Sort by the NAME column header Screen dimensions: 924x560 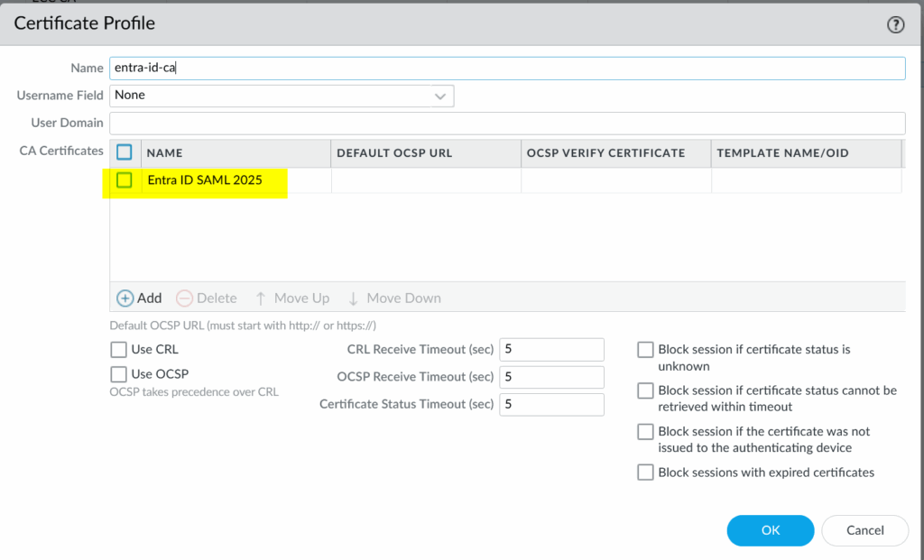[x=164, y=153]
